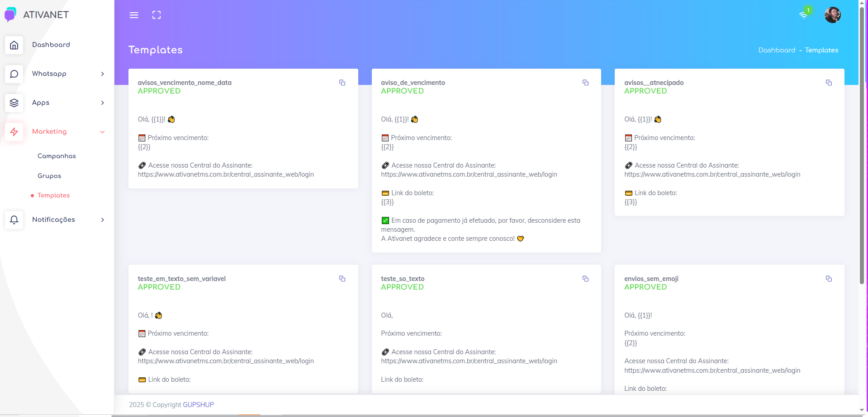The image size is (868, 417).
Task: Click the Whatsapp chat bubble icon
Action: (x=14, y=74)
